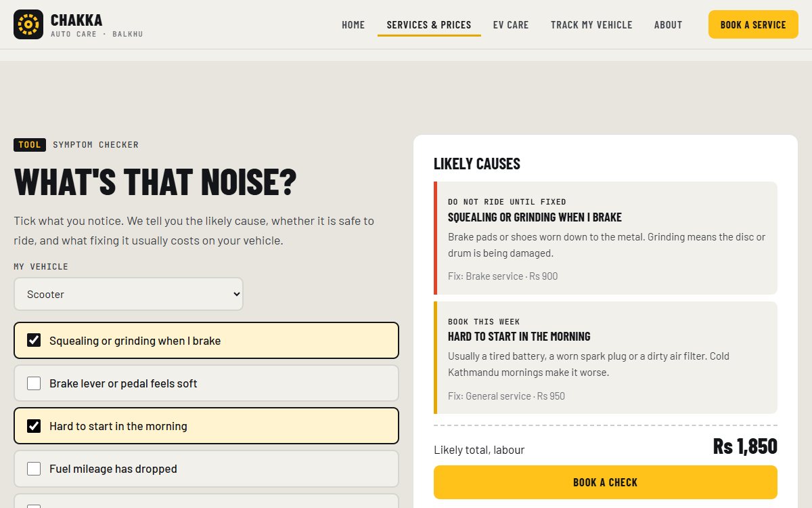
Task: Click the Book a Check button
Action: click(606, 482)
